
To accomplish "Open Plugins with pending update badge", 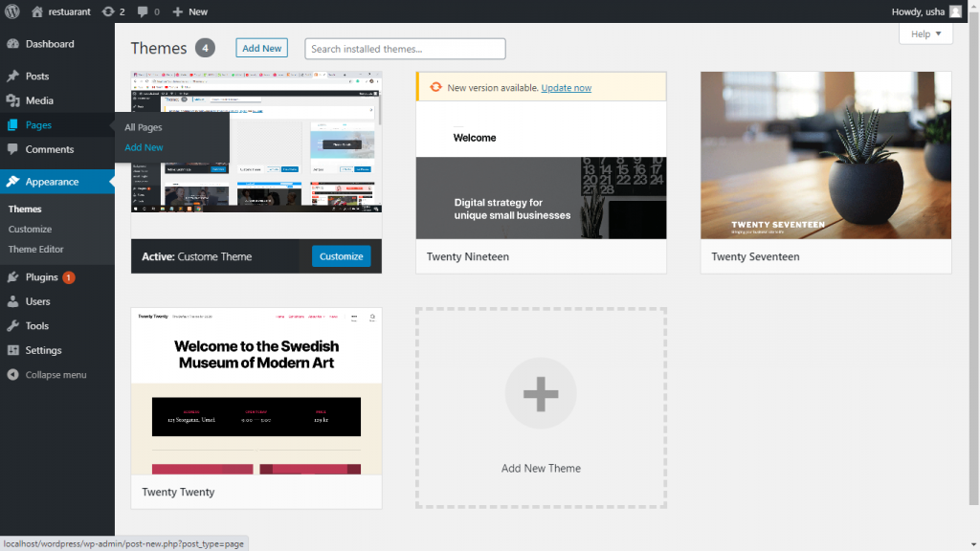I will (x=42, y=277).
